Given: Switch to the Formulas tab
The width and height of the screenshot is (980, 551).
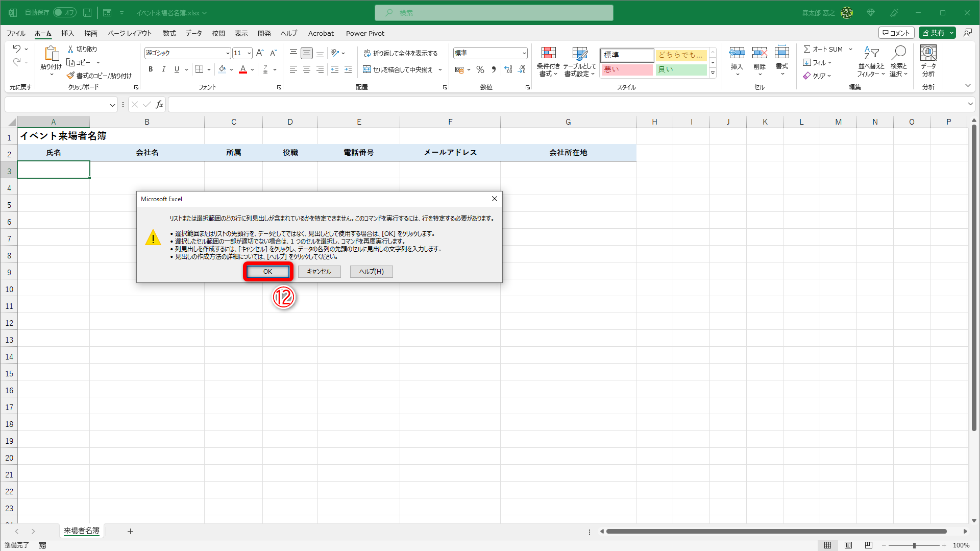Looking at the screenshot, I should [x=169, y=34].
